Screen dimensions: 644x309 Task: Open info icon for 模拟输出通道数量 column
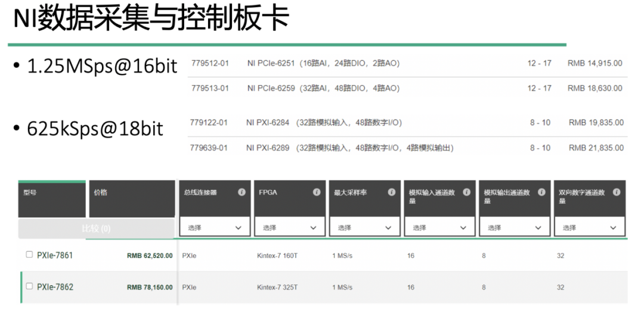tap(541, 192)
